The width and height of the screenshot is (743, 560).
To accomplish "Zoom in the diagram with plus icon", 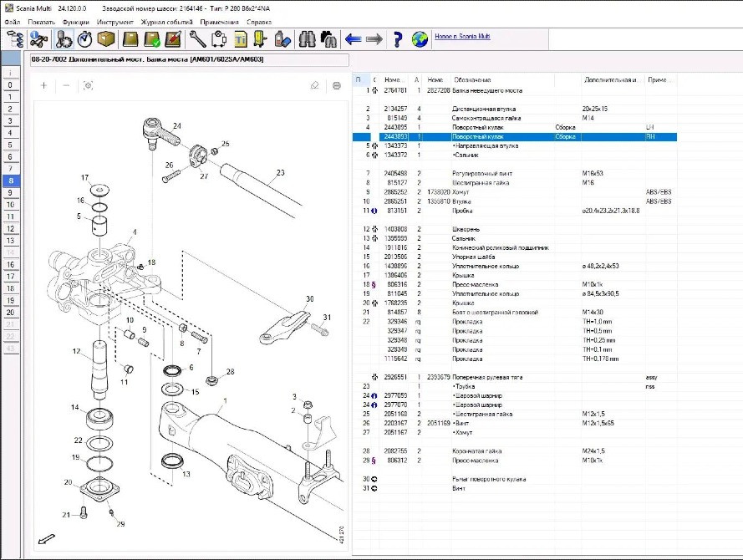I will click(44, 85).
